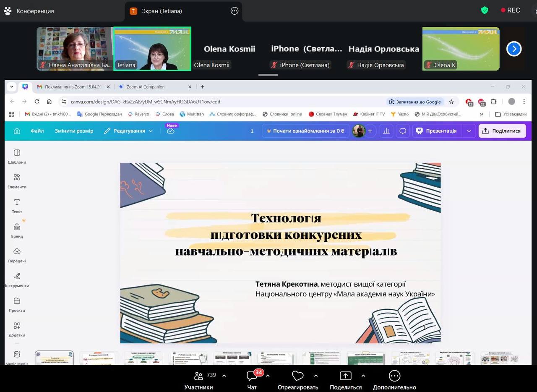Open the Бренд brand panel
Image resolution: width=537 pixels, height=392 pixels.
[17, 230]
